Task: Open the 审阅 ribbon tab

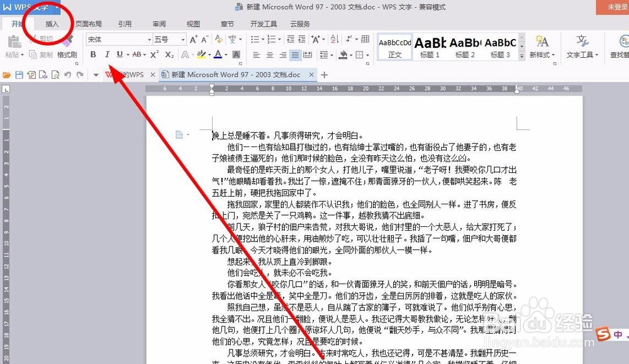Action: [159, 23]
